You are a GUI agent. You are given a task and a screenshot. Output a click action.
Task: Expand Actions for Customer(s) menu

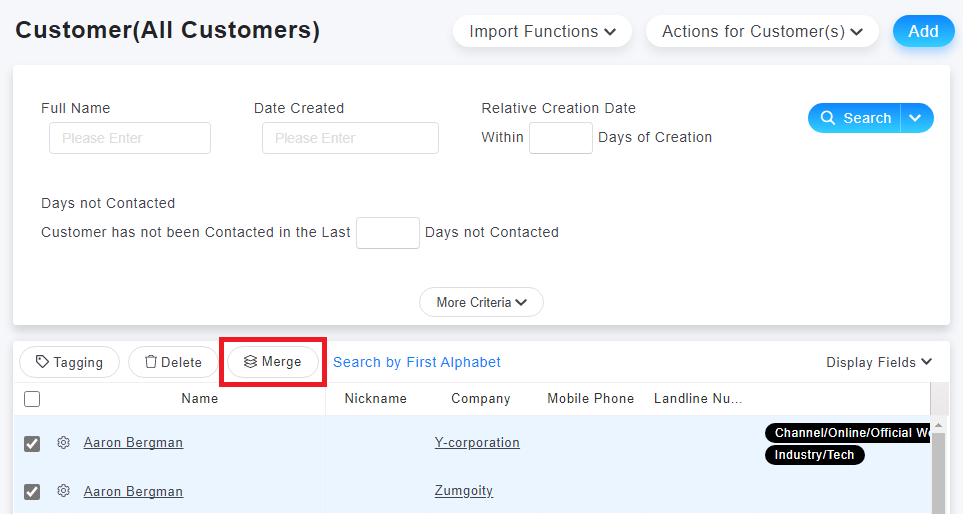[x=762, y=31]
